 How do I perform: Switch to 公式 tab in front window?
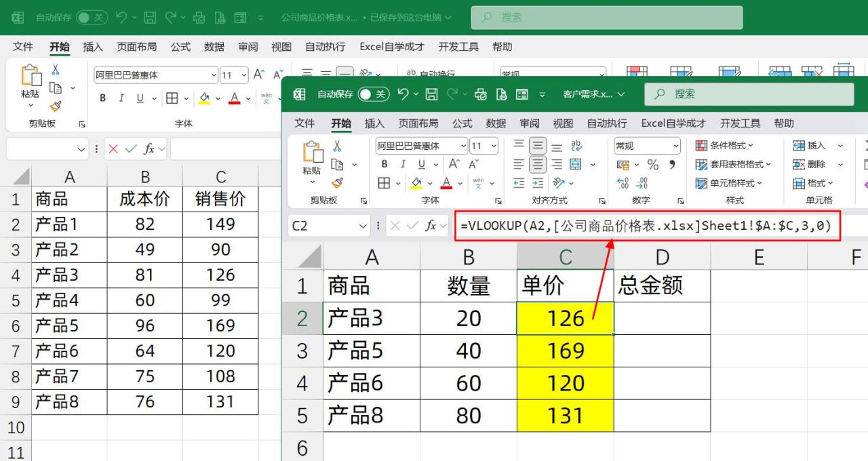(462, 123)
